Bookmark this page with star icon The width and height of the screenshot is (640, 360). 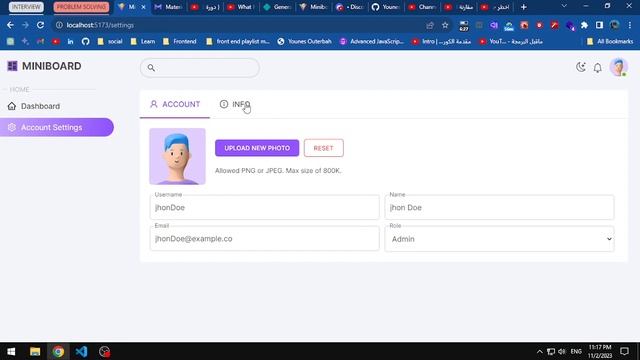(x=445, y=25)
